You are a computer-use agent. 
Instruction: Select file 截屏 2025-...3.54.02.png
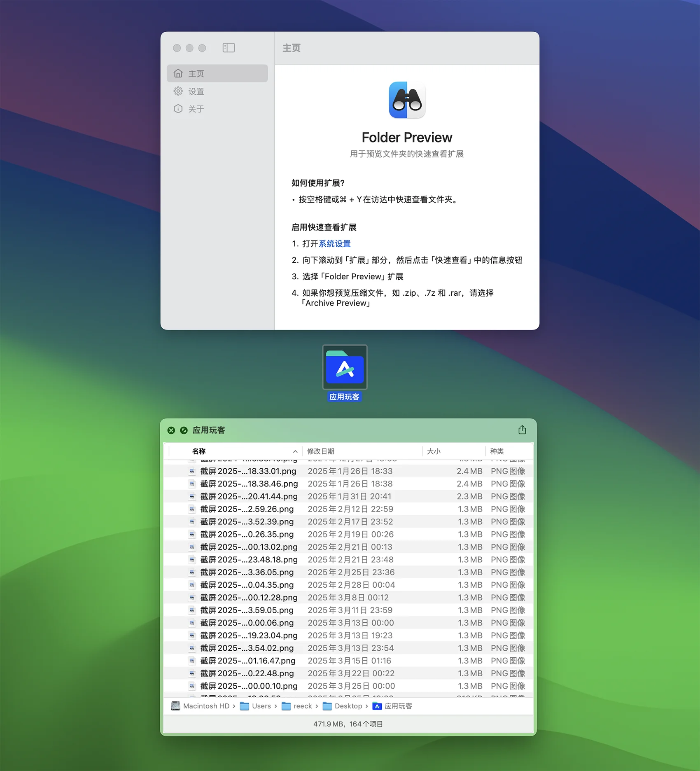[x=348, y=648]
